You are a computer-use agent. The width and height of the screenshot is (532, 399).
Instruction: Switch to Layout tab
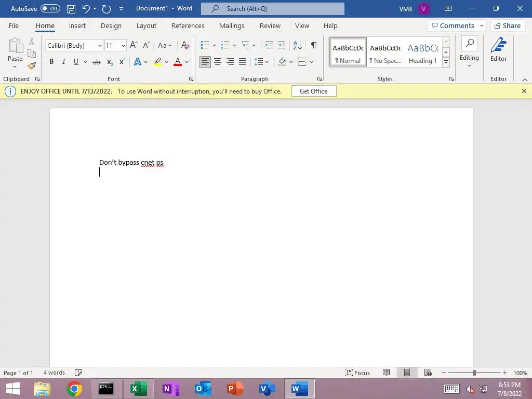click(x=146, y=26)
